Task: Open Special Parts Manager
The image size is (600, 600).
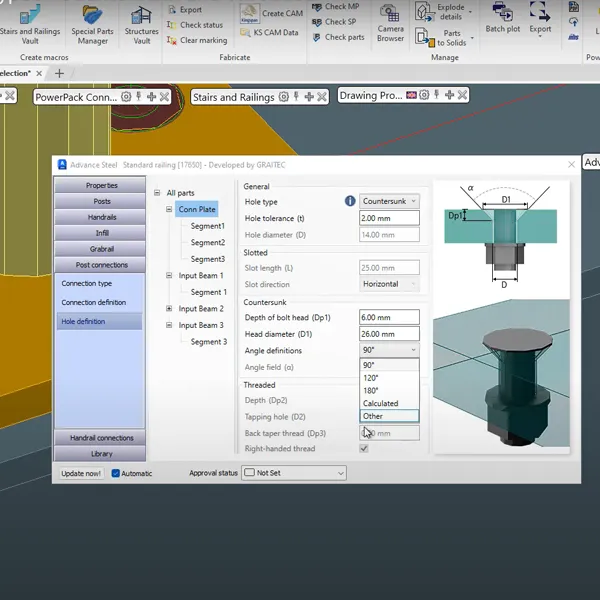Action: pyautogui.click(x=92, y=25)
